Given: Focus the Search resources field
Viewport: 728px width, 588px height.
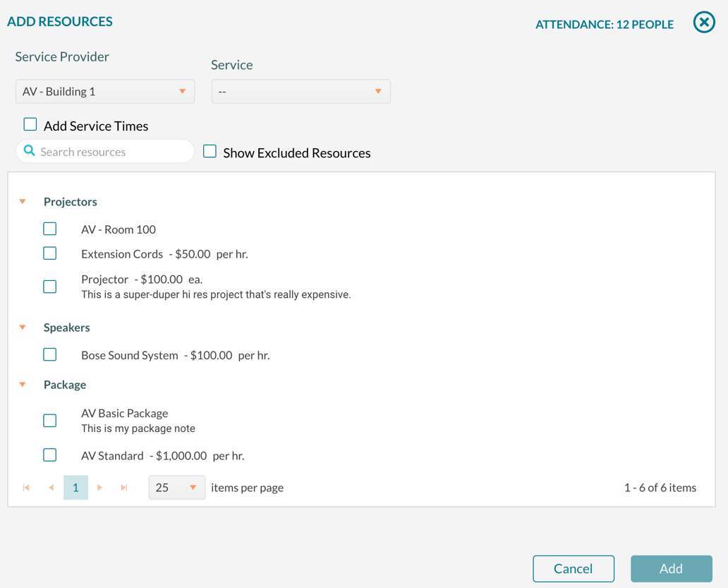Looking at the screenshot, I should pos(105,152).
